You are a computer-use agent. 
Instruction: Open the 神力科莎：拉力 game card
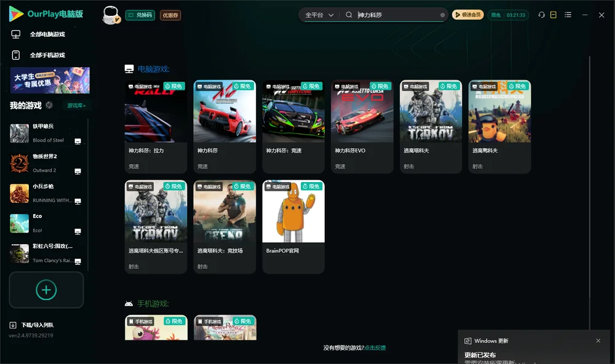click(156, 127)
